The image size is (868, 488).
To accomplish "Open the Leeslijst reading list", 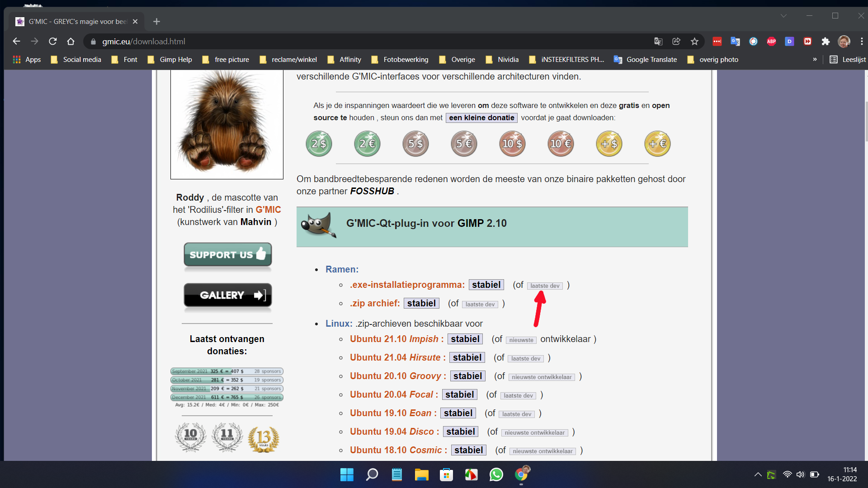I will [848, 59].
